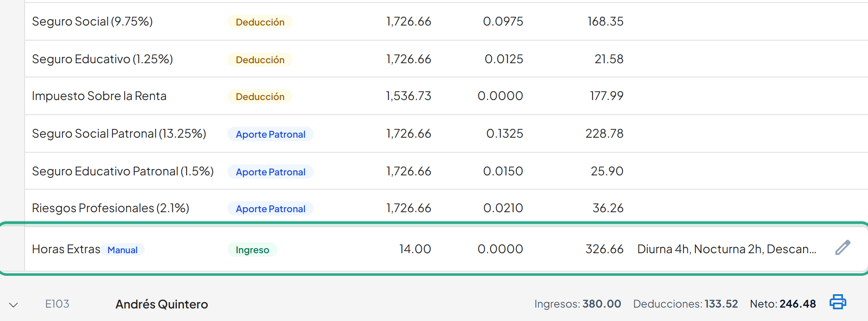868x321 pixels.
Task: Click employee name Andrés Quintero
Action: (x=162, y=304)
